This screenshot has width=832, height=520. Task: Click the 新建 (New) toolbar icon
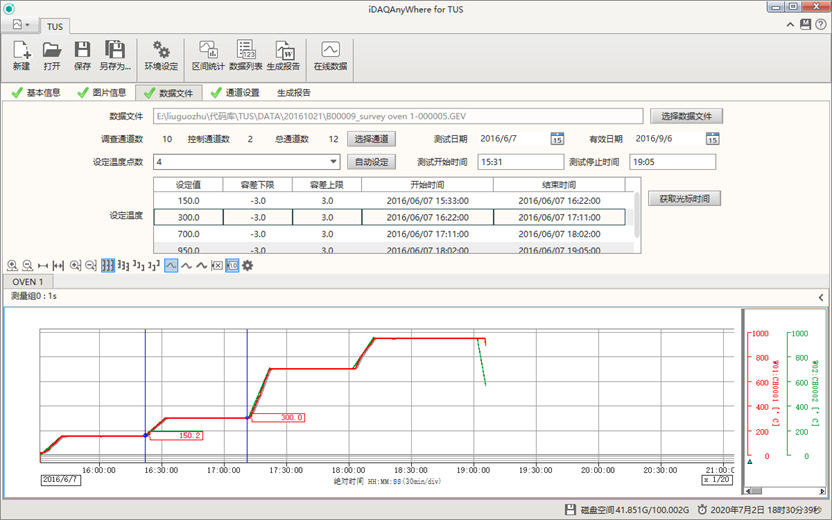coord(22,55)
